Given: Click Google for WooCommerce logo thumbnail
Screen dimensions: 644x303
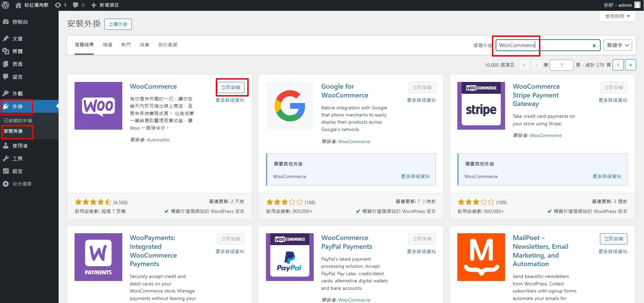Looking at the screenshot, I should [290, 106].
